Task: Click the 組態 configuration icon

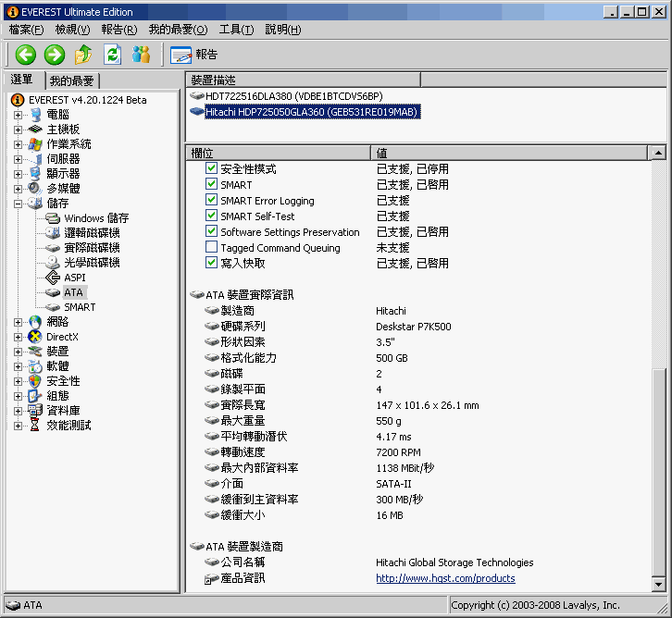Action: click(35, 396)
